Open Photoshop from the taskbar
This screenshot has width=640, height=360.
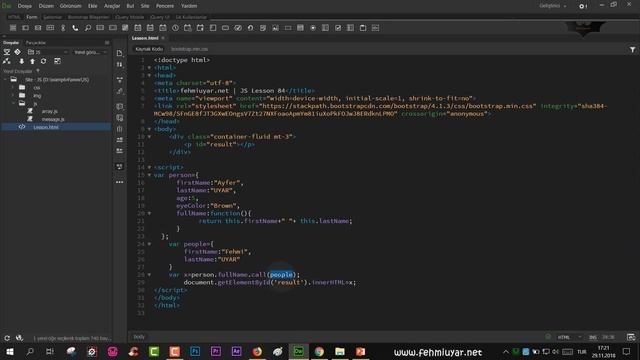coord(195,351)
